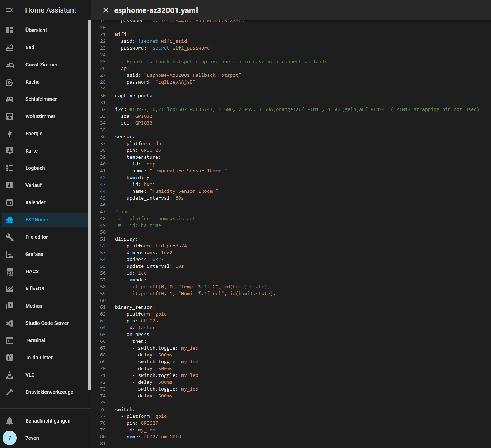Click the Studio Code Server icon

[10, 323]
